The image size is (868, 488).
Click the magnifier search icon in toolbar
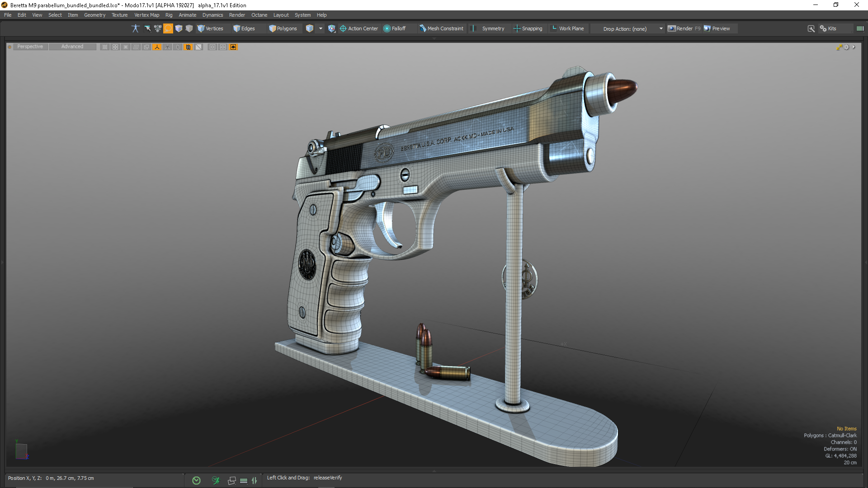[811, 28]
